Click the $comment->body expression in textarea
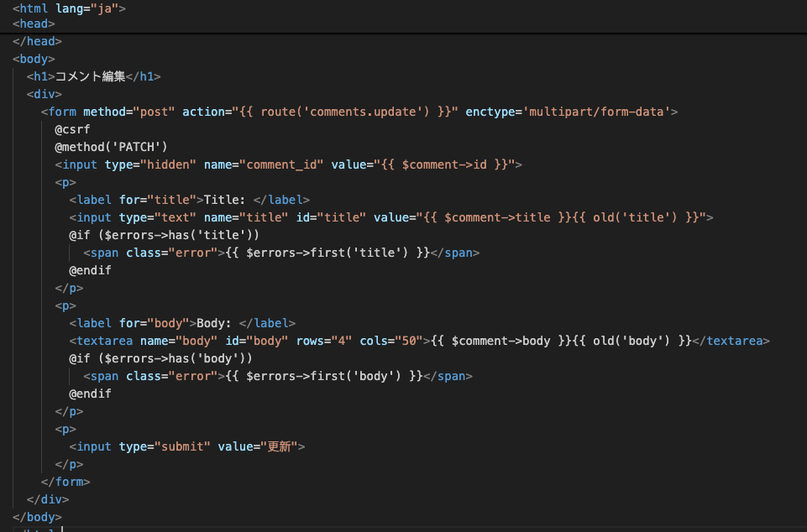The height and width of the screenshot is (532, 807). point(500,341)
